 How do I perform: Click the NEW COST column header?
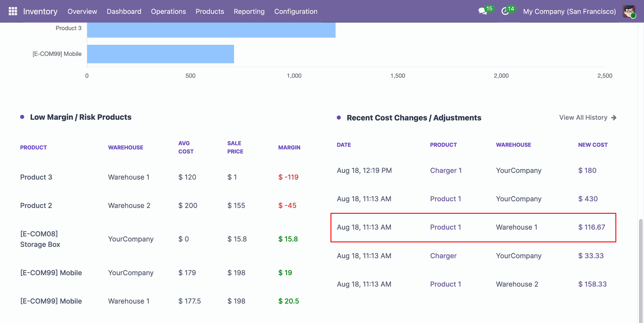(x=593, y=145)
